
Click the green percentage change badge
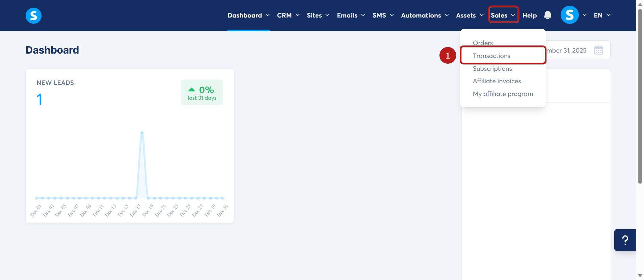click(202, 92)
